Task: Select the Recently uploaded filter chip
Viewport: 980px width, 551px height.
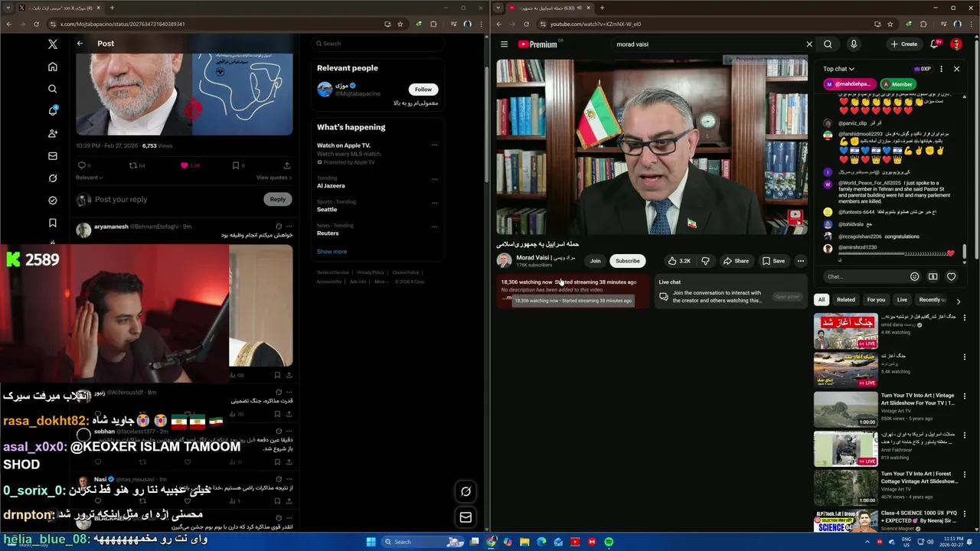Action: tap(932, 300)
